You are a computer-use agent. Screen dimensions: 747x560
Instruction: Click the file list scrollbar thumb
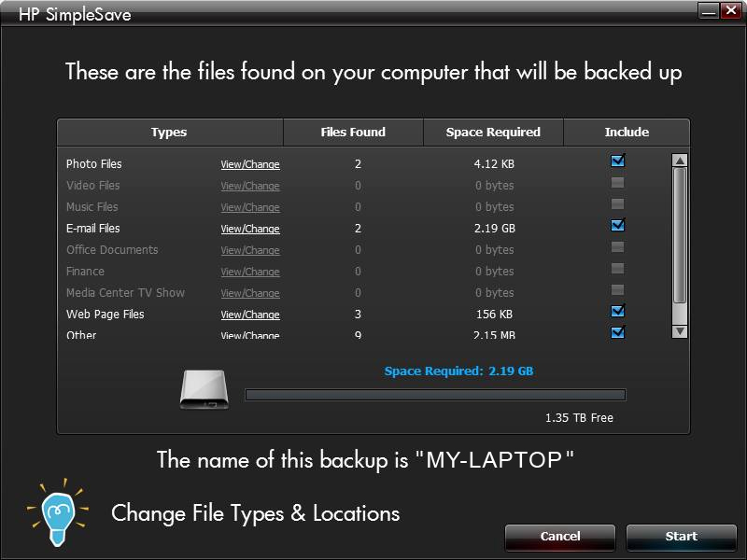[x=680, y=235]
